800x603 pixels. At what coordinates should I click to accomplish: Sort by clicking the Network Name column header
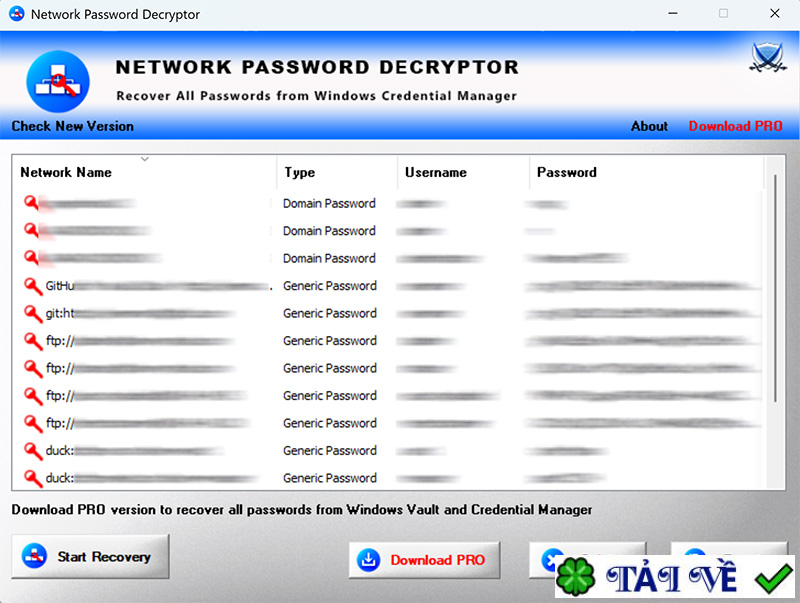click(65, 172)
